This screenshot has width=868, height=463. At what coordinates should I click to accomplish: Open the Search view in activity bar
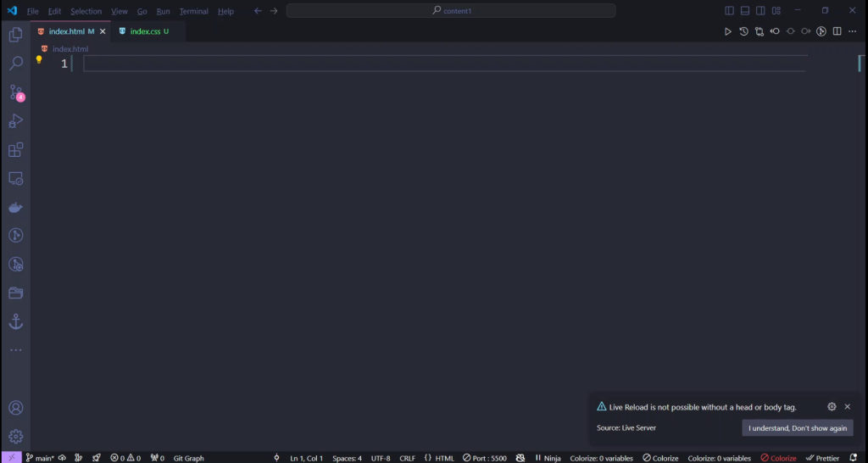(15, 63)
